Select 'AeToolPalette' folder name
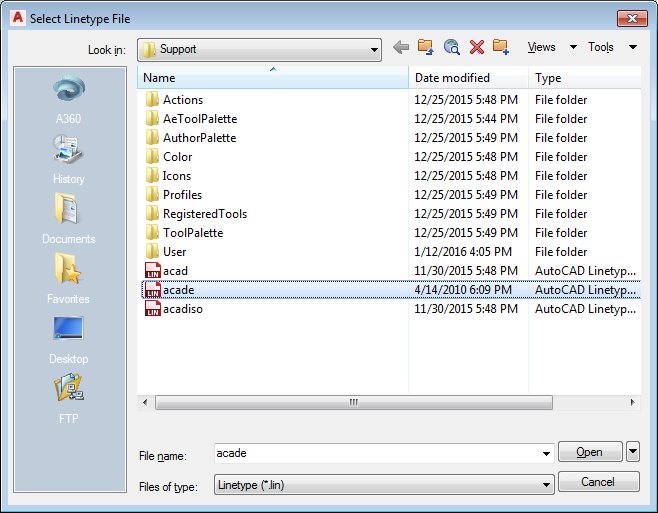This screenshot has width=658, height=513. click(x=200, y=118)
